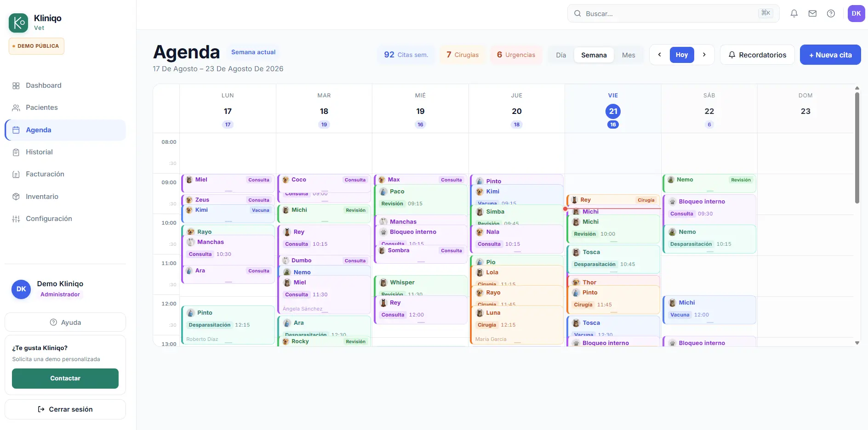Open the Demo Kliniqo Administrador profile

(65, 289)
